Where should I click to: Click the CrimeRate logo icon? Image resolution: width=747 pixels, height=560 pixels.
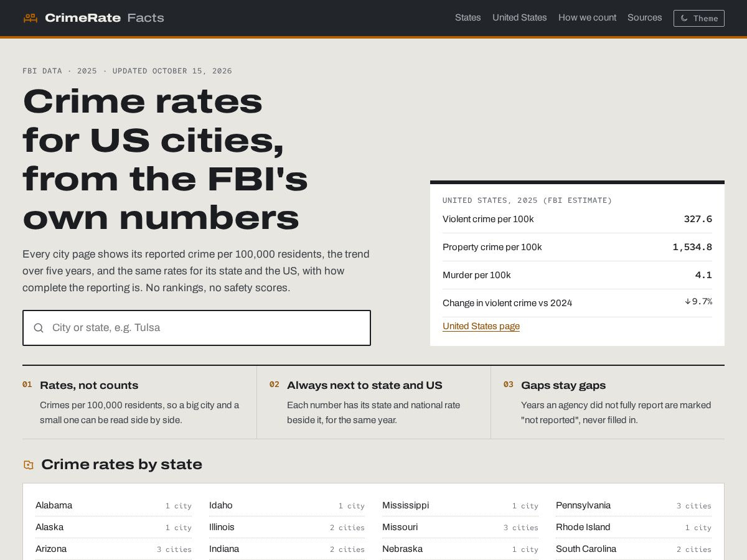(x=31, y=18)
